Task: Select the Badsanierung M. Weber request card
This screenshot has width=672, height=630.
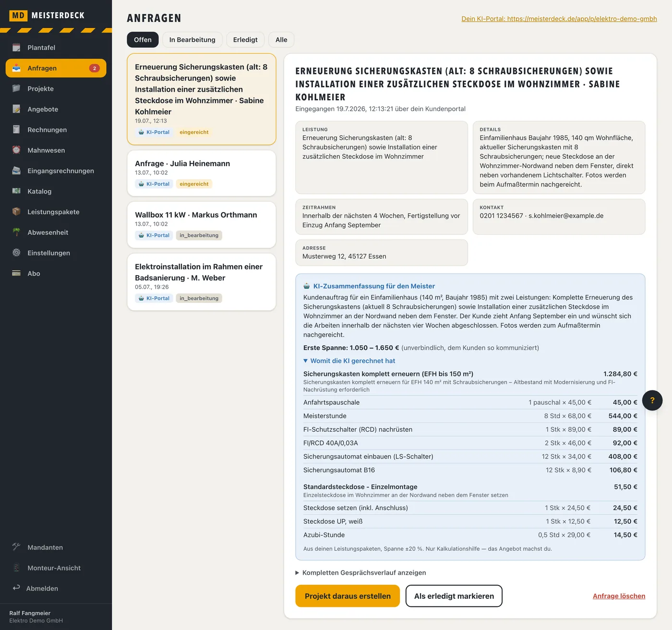Action: (202, 282)
